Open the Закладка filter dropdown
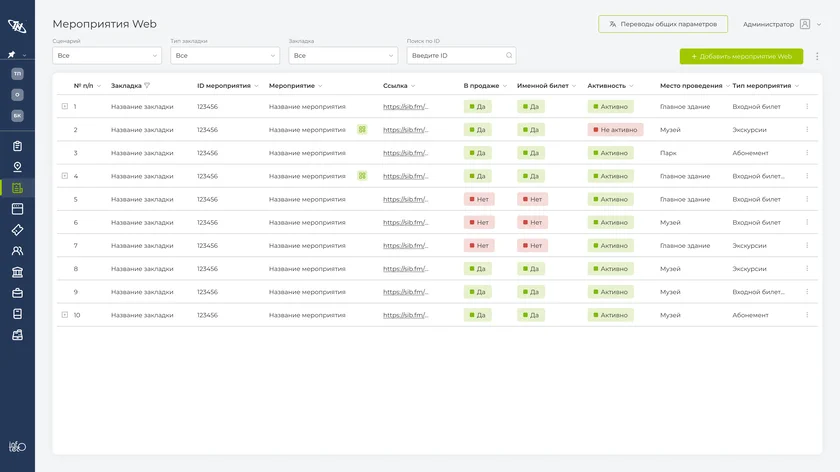The height and width of the screenshot is (472, 840). 343,55
